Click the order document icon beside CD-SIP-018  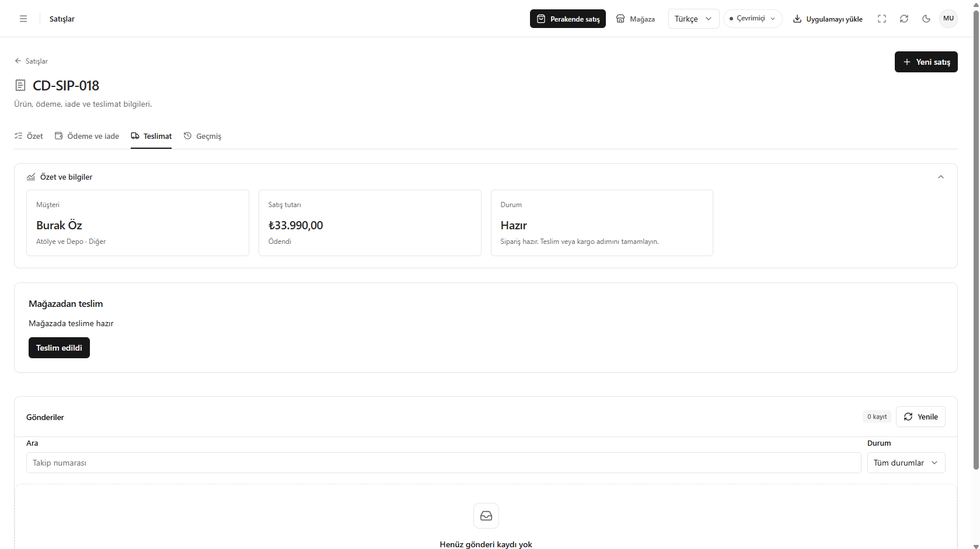(x=20, y=86)
